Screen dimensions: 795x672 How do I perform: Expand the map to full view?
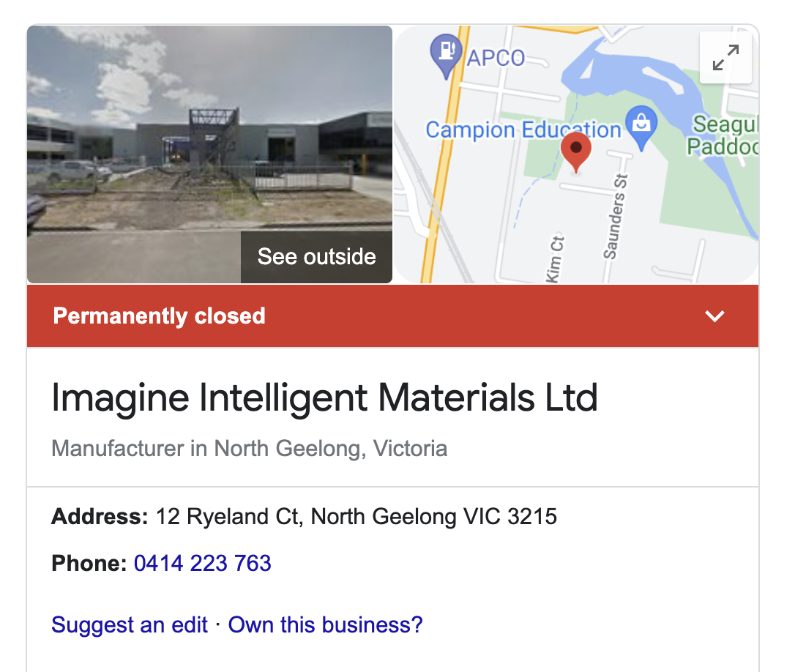click(725, 58)
